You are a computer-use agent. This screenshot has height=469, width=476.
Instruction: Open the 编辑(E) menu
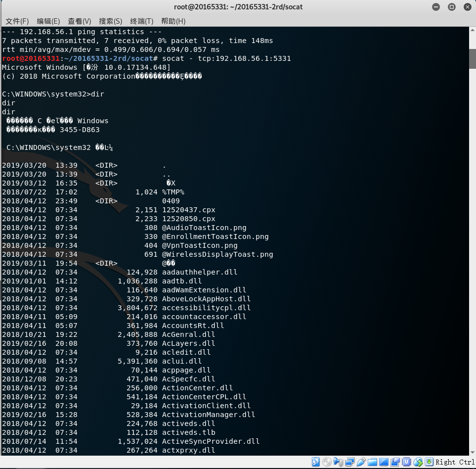point(48,21)
